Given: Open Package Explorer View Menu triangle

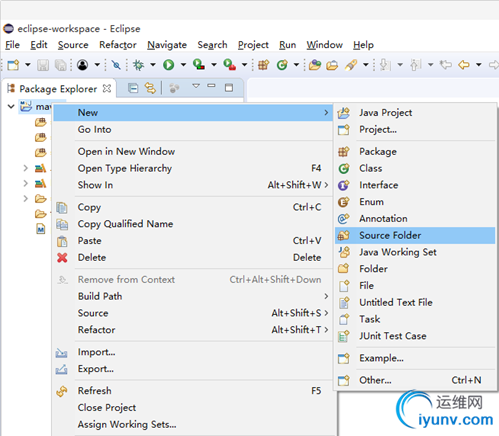Looking at the screenshot, I should (x=196, y=86).
